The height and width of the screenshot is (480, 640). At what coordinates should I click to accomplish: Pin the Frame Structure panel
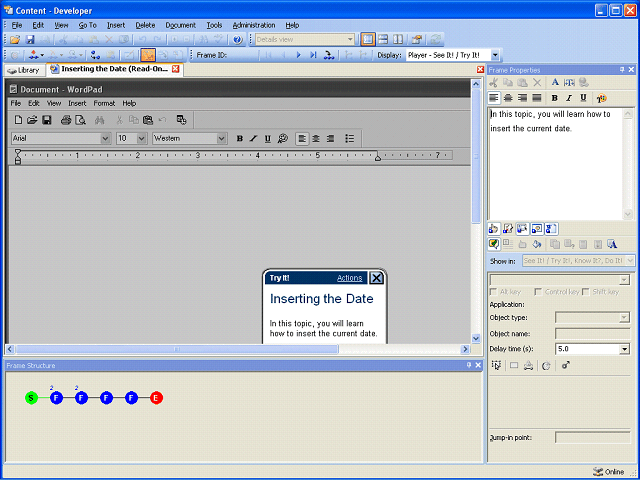pyautogui.click(x=469, y=365)
